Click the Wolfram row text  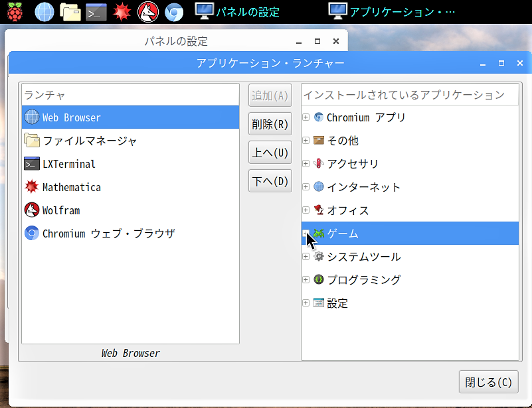(x=61, y=210)
